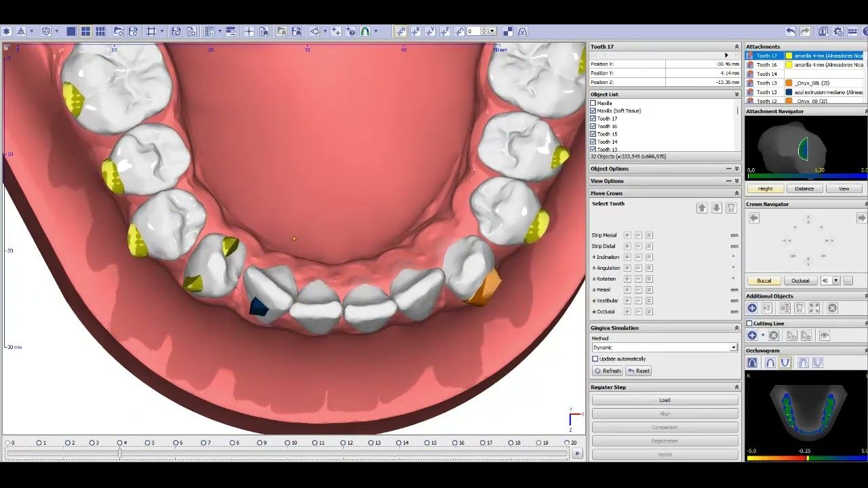868x488 pixels.
Task: Enable the Maxilla checkbox in Object List
Action: click(x=593, y=103)
